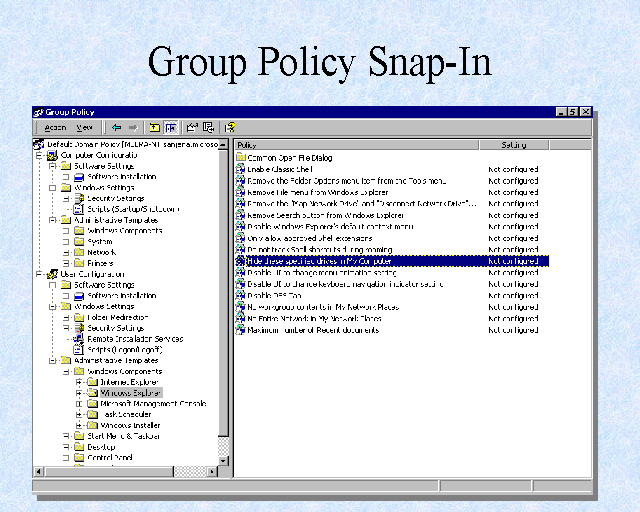This screenshot has width=640, height=512.
Task: Expand the Task Scheduler tree node
Action: pos(78,414)
